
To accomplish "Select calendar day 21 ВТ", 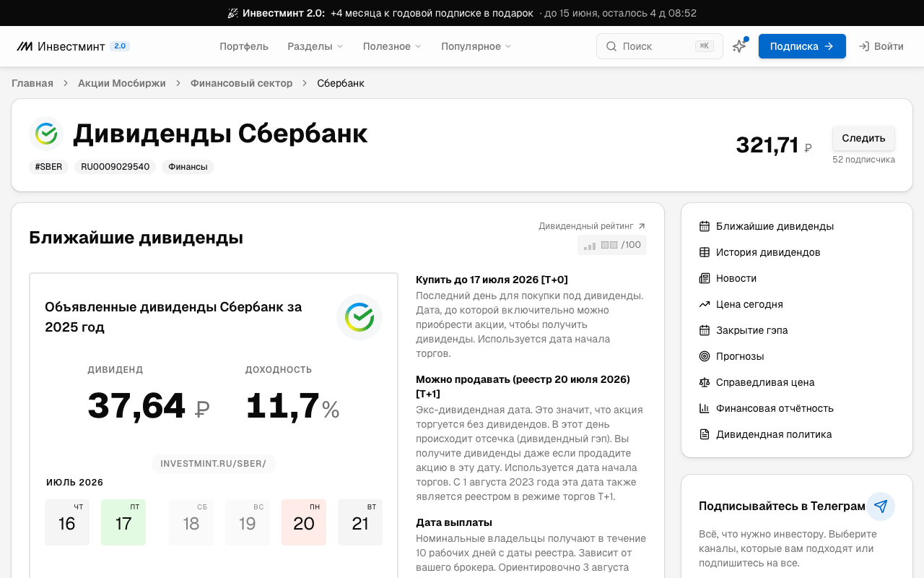I will 360,522.
